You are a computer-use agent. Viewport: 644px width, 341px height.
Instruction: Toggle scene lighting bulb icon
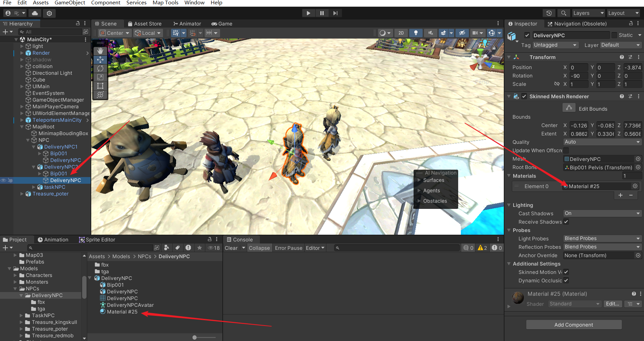pos(416,33)
